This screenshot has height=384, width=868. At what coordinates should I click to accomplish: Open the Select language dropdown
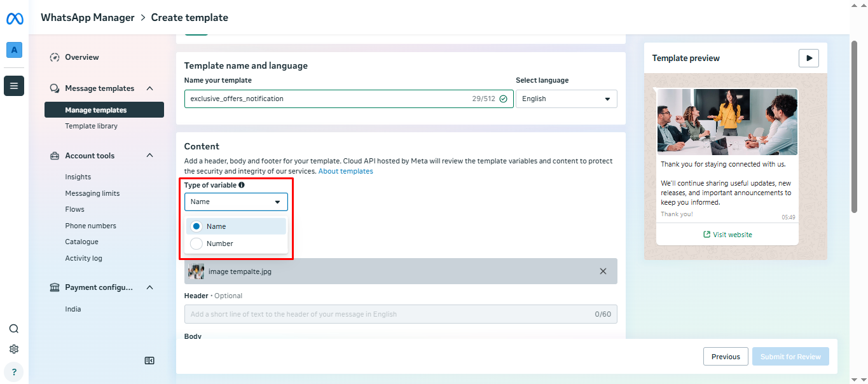567,99
